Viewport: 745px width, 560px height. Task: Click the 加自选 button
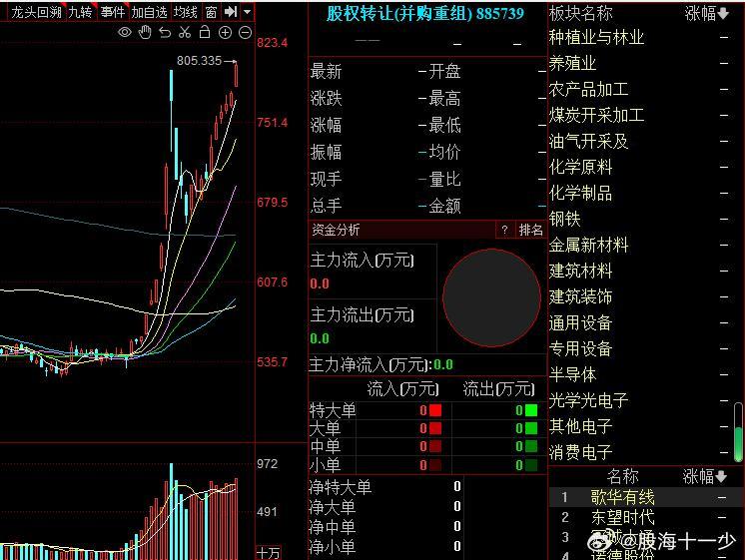pos(149,12)
